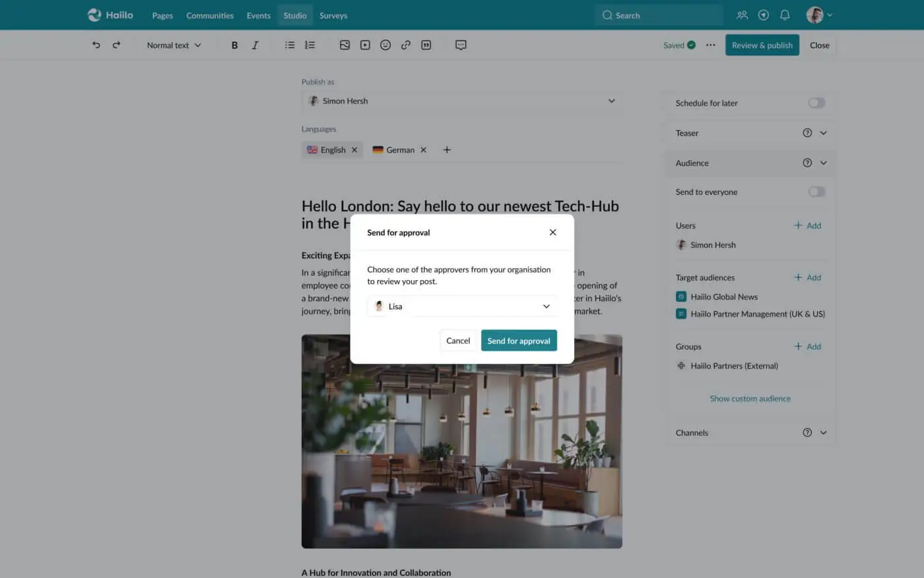Image resolution: width=924 pixels, height=578 pixels.
Task: Insert an image from toolbar
Action: [x=345, y=45]
